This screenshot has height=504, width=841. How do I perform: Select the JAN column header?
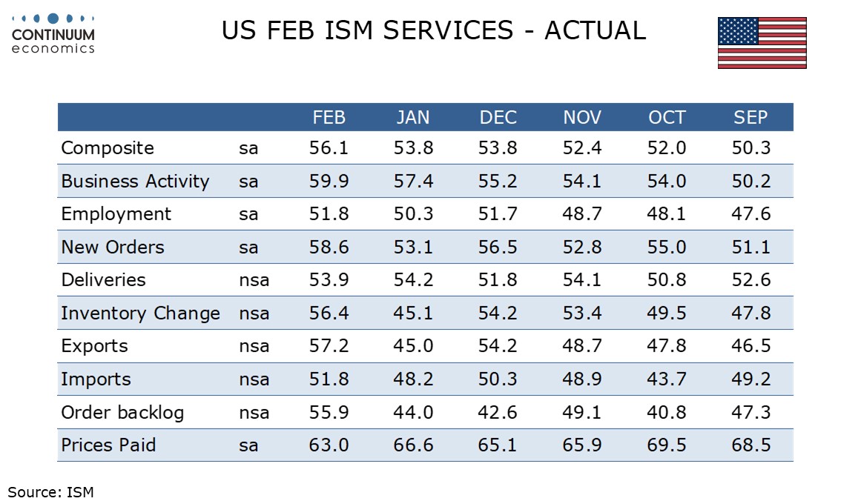click(413, 118)
